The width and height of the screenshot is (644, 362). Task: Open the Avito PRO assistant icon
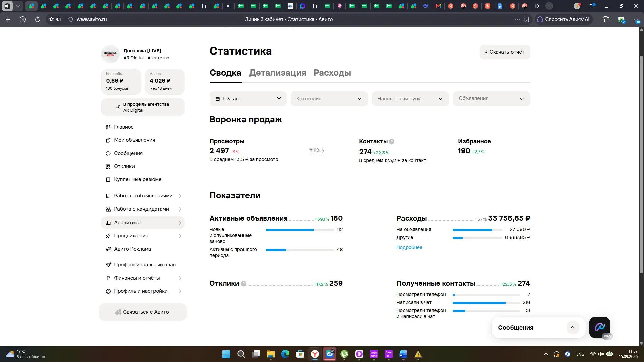coord(600,327)
